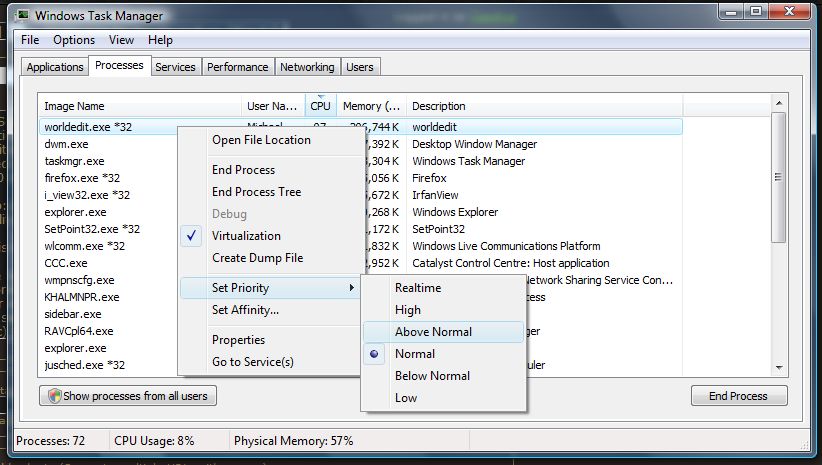The image size is (822, 465).
Task: Select the SetPoint32.exe *32 process
Action: tap(92, 229)
